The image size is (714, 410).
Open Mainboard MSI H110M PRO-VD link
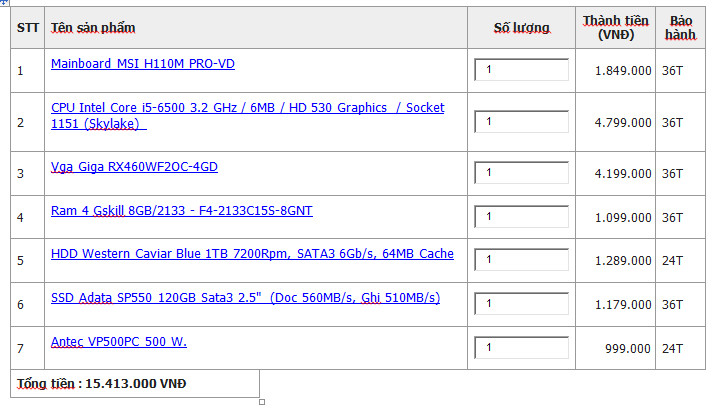coord(143,64)
